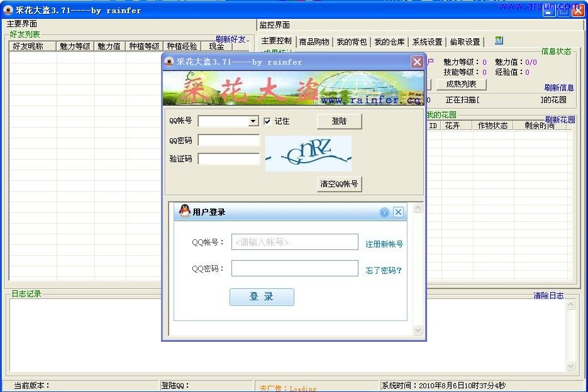Click the 登陆 button in login dialog
This screenshot has height=392, width=588.
pyautogui.click(x=340, y=121)
